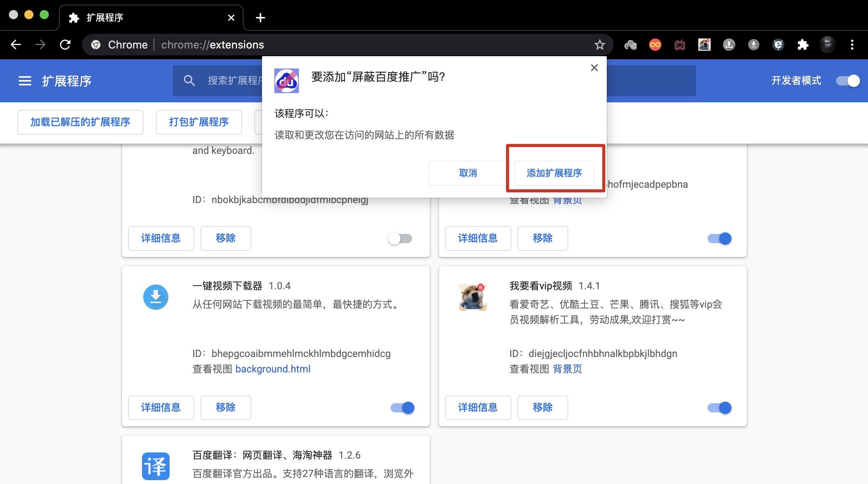Toggle 开发者模式 developer mode switch
Viewport: 868px width, 484px height.
pos(848,81)
